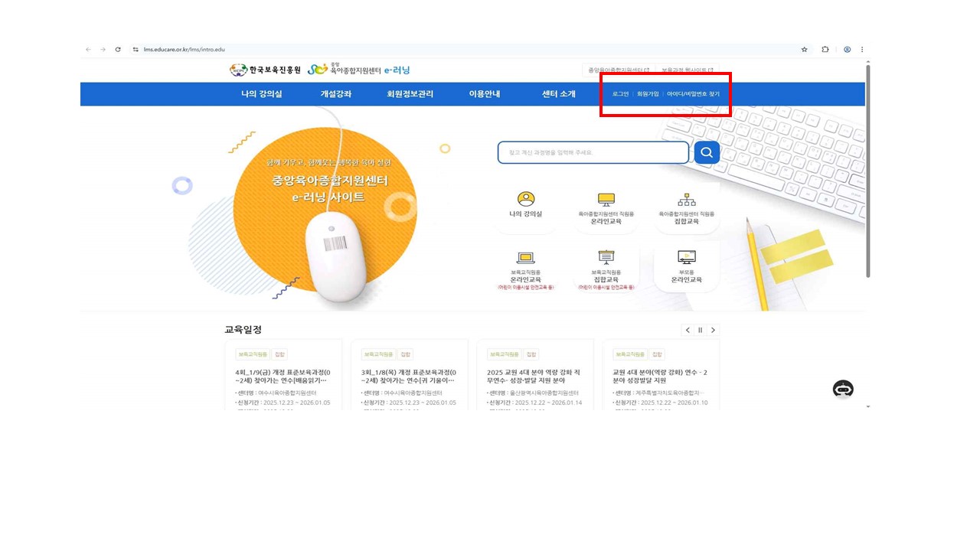Viewport: 980px width, 551px height.
Task: Open the 개설강좌 menu
Action: point(335,94)
